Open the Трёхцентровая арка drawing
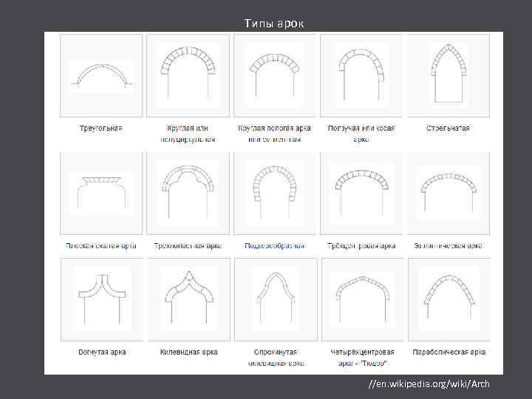Viewport: 532px width, 399px height. (361, 194)
